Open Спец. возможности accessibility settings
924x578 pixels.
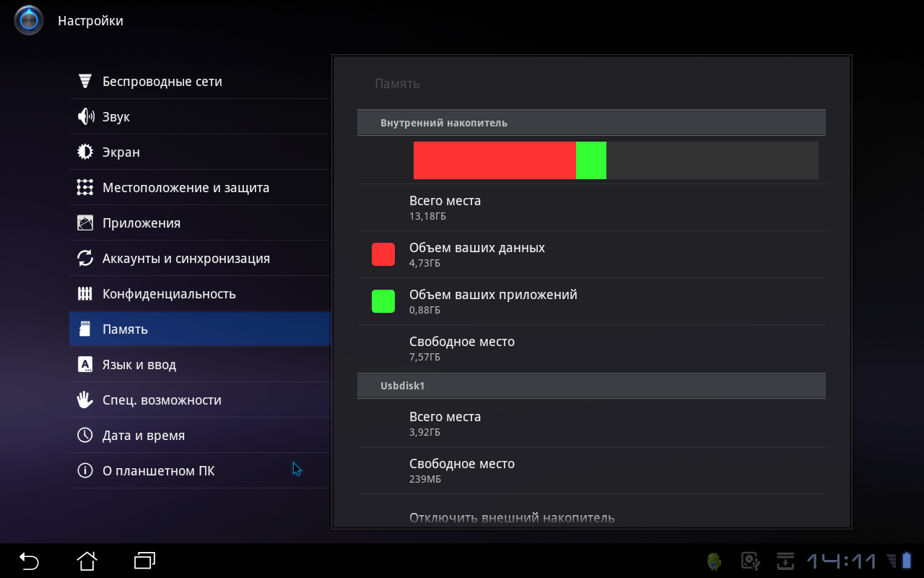coord(162,400)
